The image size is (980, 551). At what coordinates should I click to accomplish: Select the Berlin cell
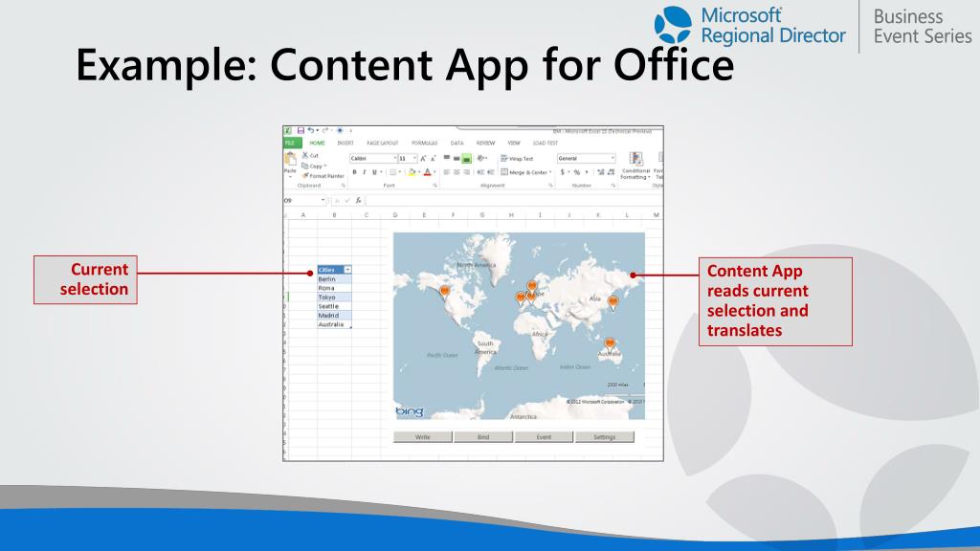(x=334, y=279)
